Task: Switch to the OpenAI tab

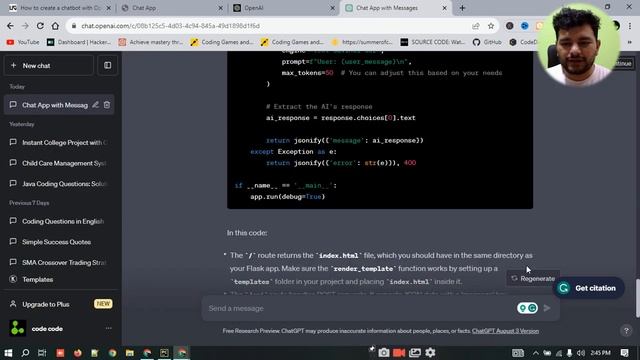Action: click(283, 8)
